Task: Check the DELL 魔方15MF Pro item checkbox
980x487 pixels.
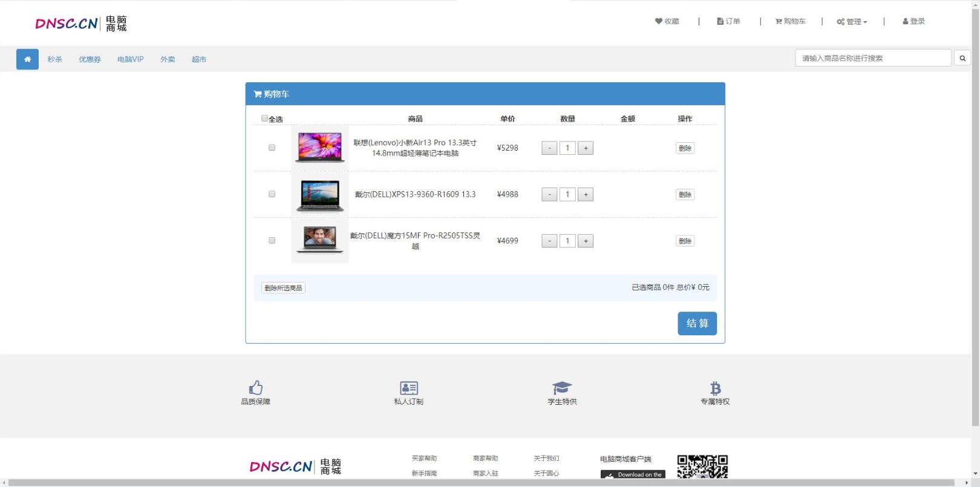Action: (x=272, y=241)
